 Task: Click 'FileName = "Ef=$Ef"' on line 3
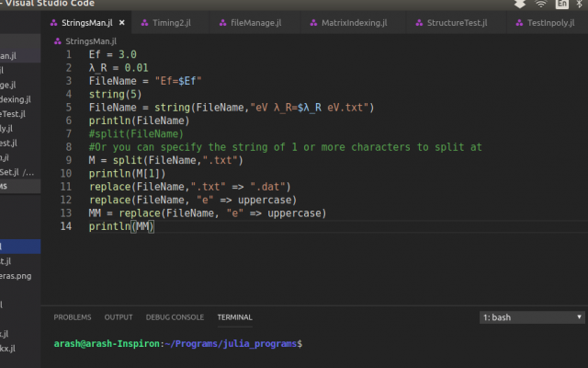click(x=145, y=81)
